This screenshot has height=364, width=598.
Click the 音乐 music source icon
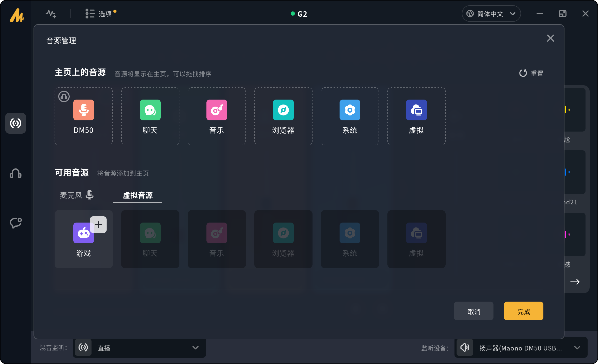coord(217,110)
